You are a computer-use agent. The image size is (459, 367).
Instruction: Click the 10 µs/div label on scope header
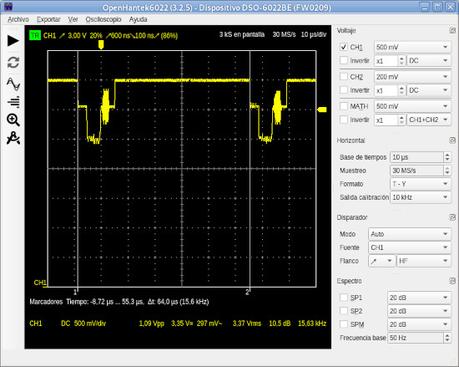pyautogui.click(x=314, y=34)
